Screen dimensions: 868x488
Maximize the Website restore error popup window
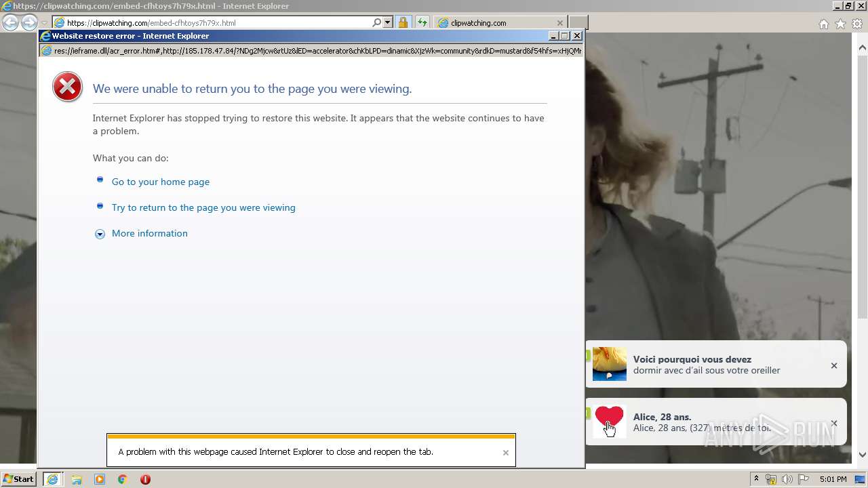[565, 36]
